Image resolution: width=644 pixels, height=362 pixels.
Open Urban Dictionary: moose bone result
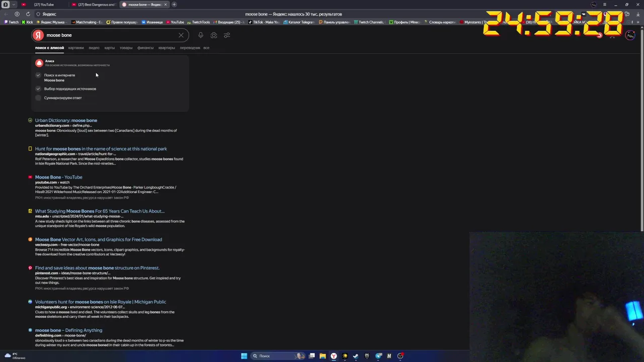point(66,120)
